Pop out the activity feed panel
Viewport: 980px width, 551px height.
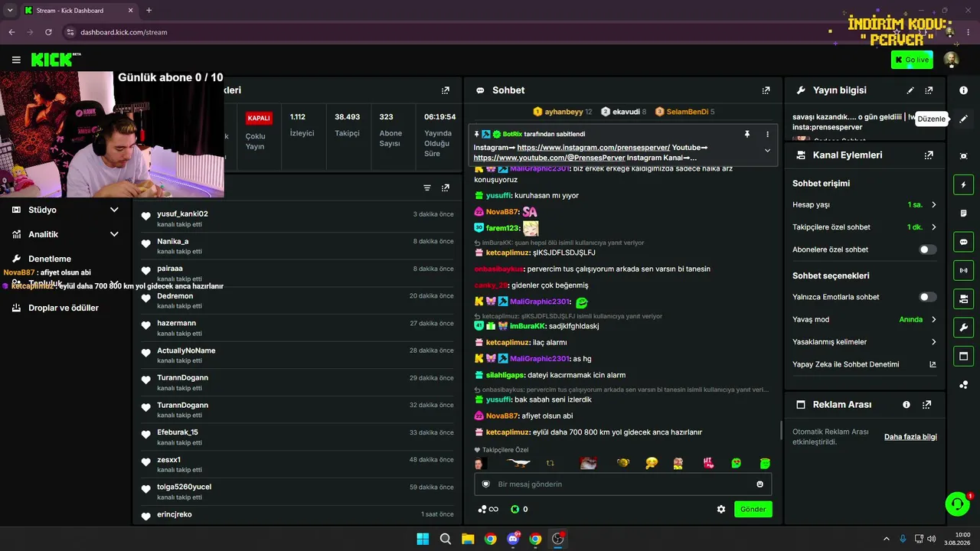(x=446, y=187)
